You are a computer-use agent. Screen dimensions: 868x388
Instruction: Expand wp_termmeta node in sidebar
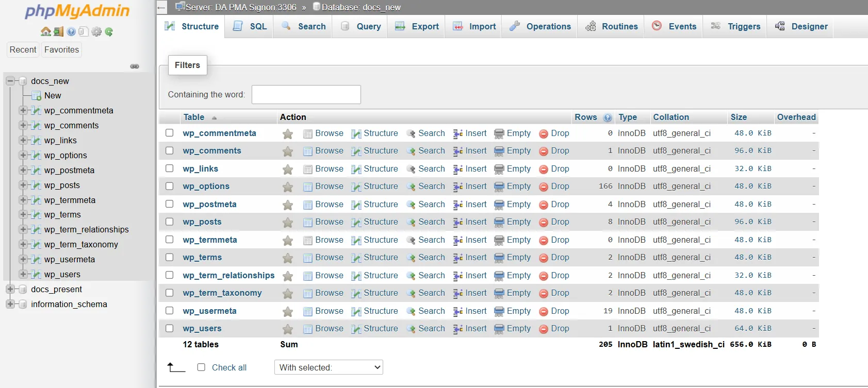(x=23, y=200)
